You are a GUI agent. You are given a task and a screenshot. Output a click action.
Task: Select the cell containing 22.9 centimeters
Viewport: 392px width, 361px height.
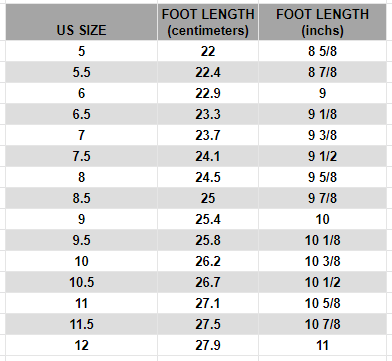208,93
